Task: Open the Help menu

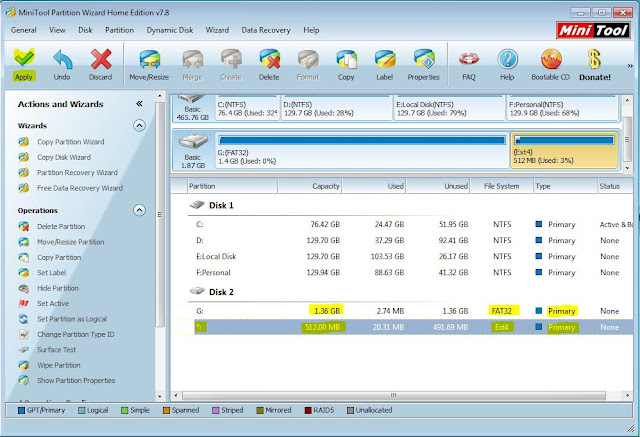Action: [311, 30]
